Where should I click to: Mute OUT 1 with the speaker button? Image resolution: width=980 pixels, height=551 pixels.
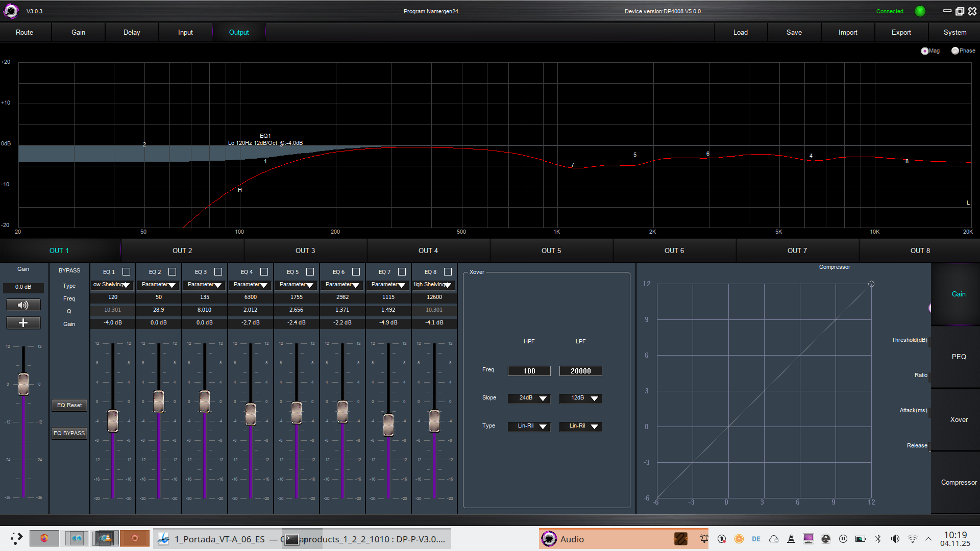click(23, 305)
